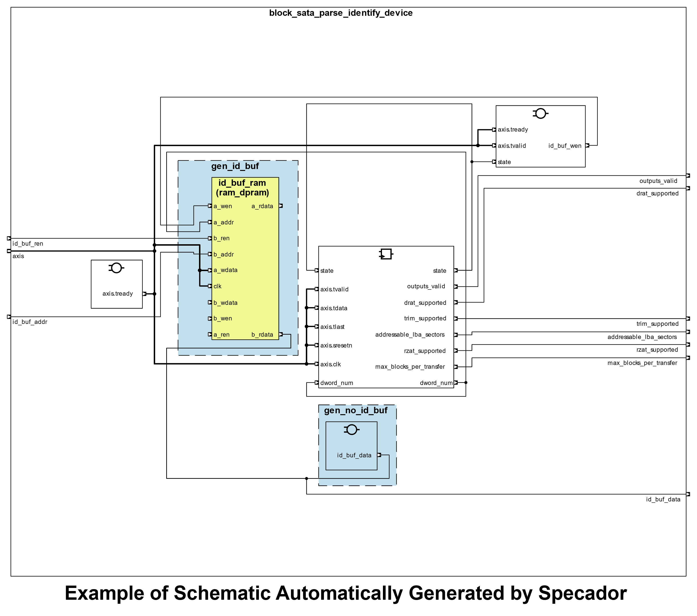This screenshot has width=697, height=616.
Task: Select the gen_no_id_buf group label
Action: [356, 410]
